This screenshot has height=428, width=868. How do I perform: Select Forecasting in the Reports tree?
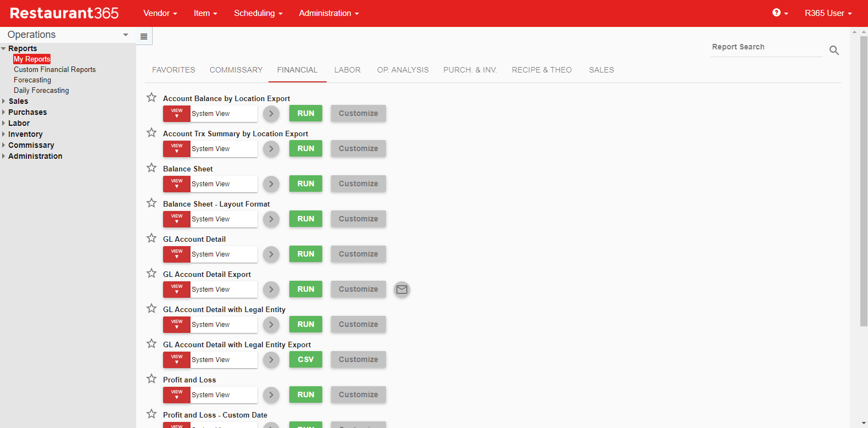pos(32,80)
